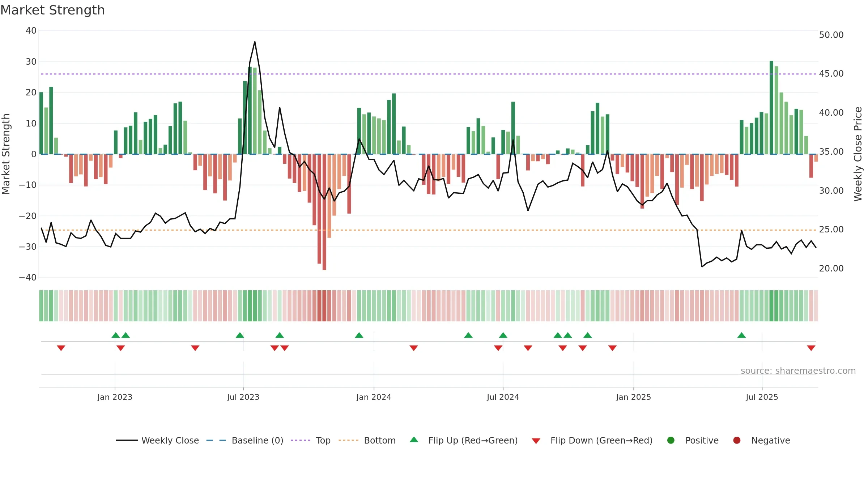Click the red Negative legend dot
The height and width of the screenshot is (488, 868).
737,440
